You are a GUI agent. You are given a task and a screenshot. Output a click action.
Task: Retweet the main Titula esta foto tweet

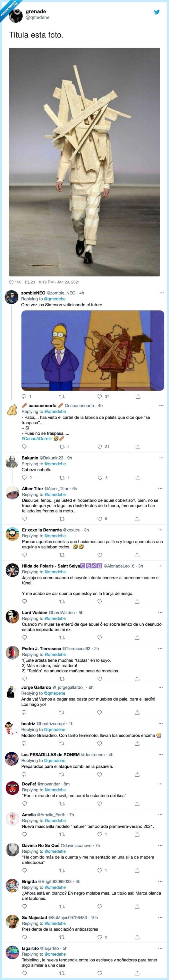(x=27, y=282)
